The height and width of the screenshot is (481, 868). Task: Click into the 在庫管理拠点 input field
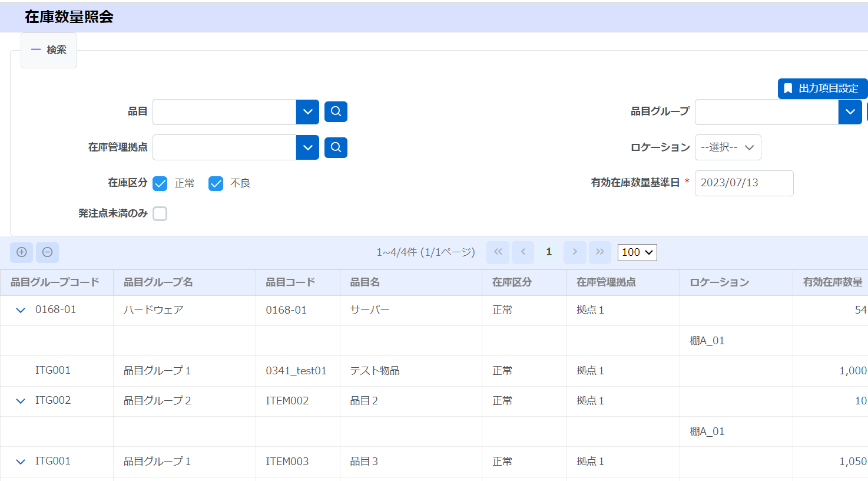tap(224, 147)
